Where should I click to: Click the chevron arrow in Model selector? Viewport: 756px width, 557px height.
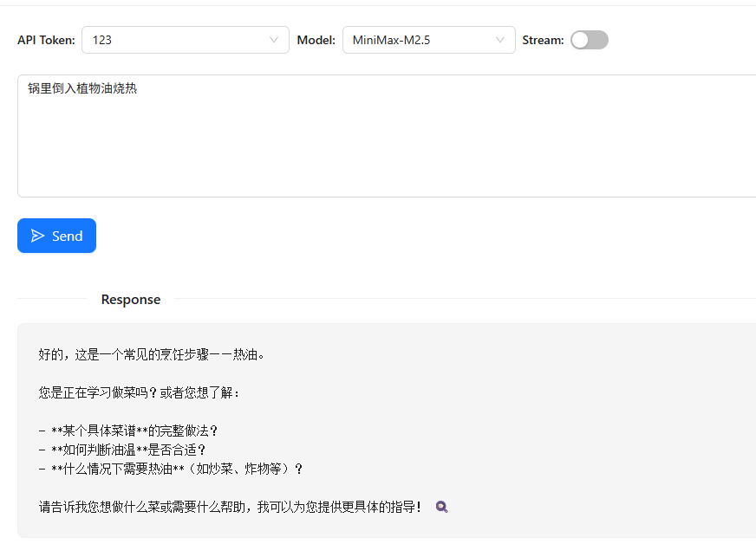tap(500, 40)
